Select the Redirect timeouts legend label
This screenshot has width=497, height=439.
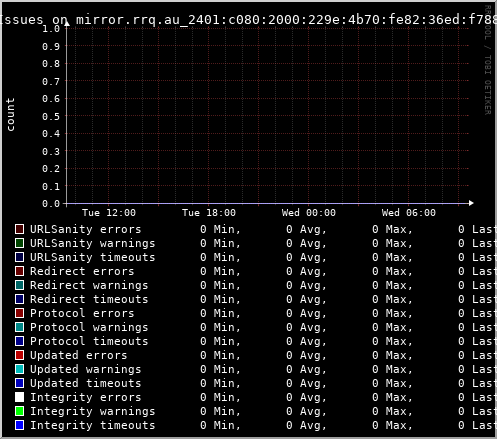(x=89, y=299)
